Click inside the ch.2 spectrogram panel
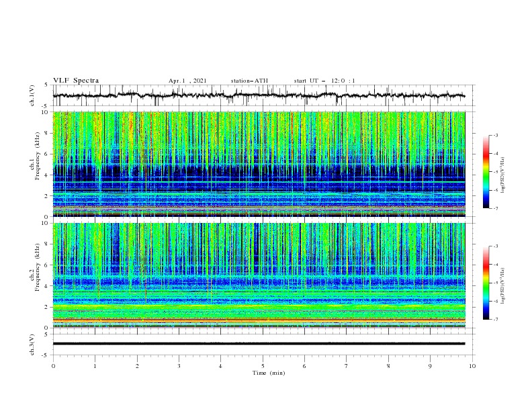The height and width of the screenshot is (411, 532). pos(259,275)
